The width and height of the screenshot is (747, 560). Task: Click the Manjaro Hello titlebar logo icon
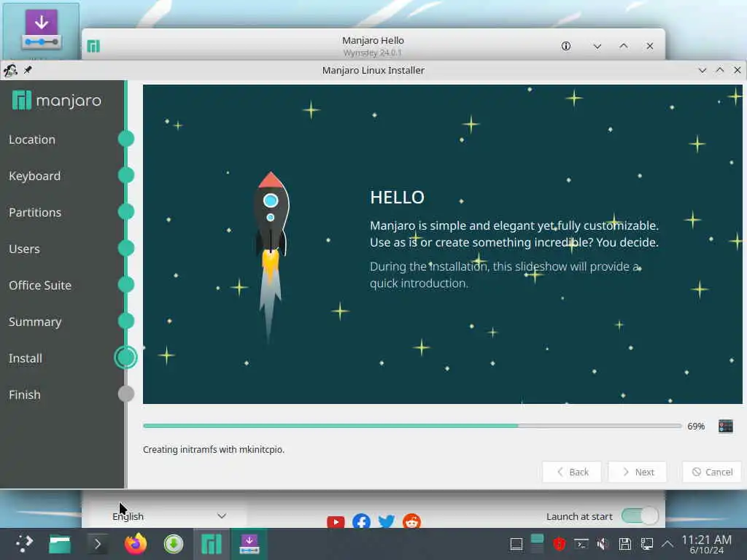point(93,46)
